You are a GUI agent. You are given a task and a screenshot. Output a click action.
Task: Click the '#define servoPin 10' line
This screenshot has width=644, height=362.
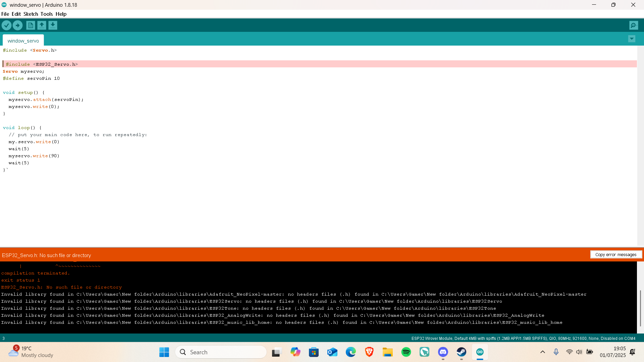click(x=31, y=78)
